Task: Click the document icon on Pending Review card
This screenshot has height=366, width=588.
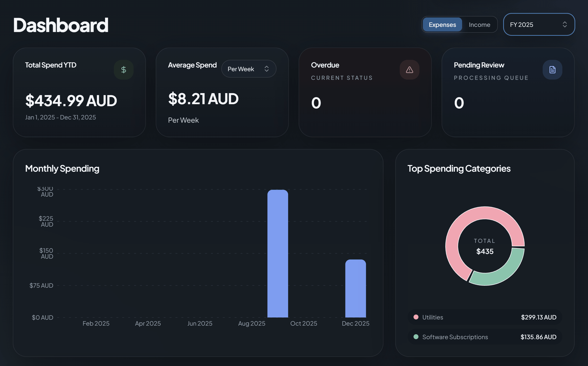Action: coord(552,69)
